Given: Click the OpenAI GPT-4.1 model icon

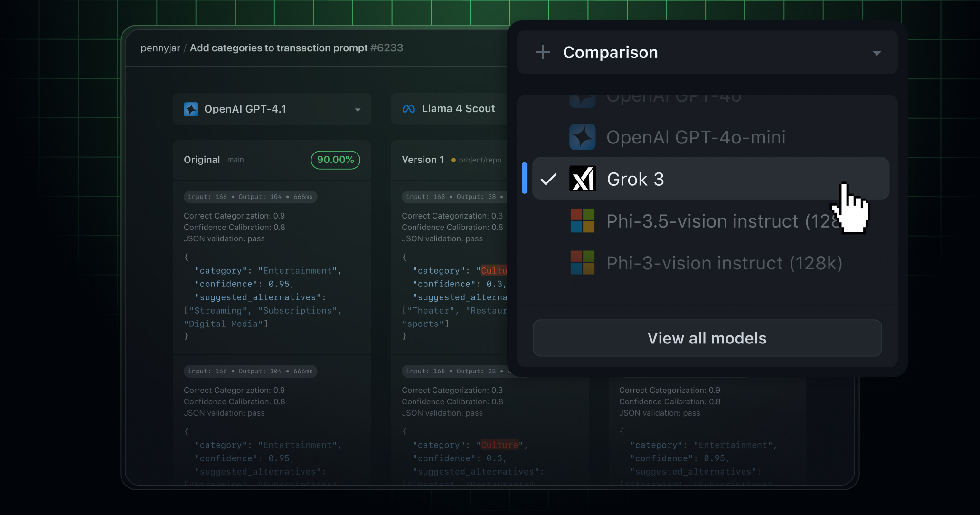Looking at the screenshot, I should pos(191,109).
